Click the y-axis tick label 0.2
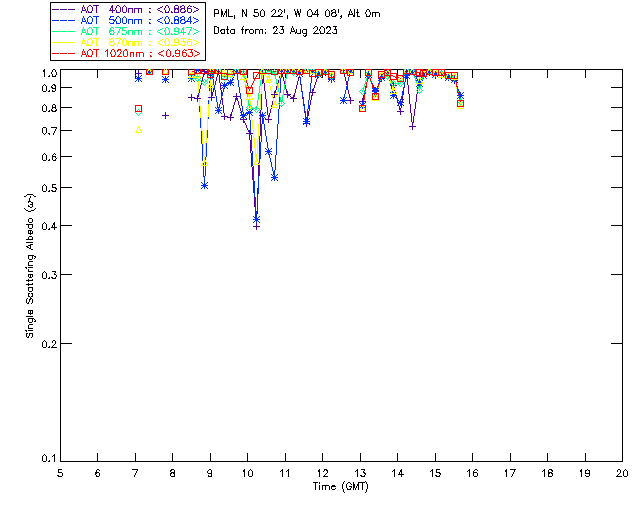 49,344
